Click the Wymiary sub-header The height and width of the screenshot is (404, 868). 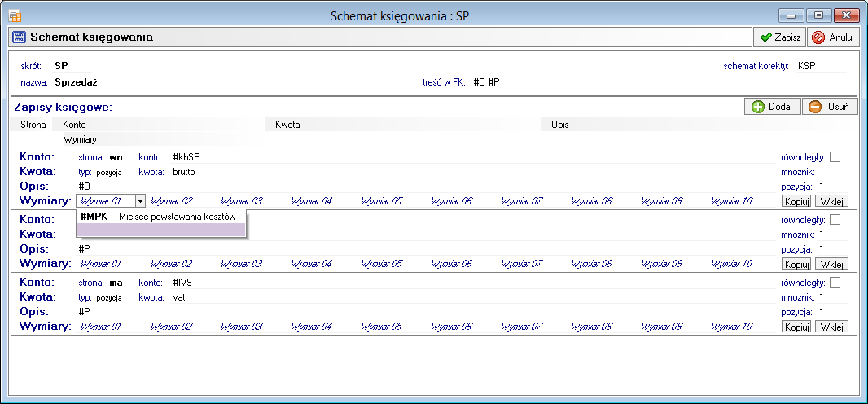[80, 139]
